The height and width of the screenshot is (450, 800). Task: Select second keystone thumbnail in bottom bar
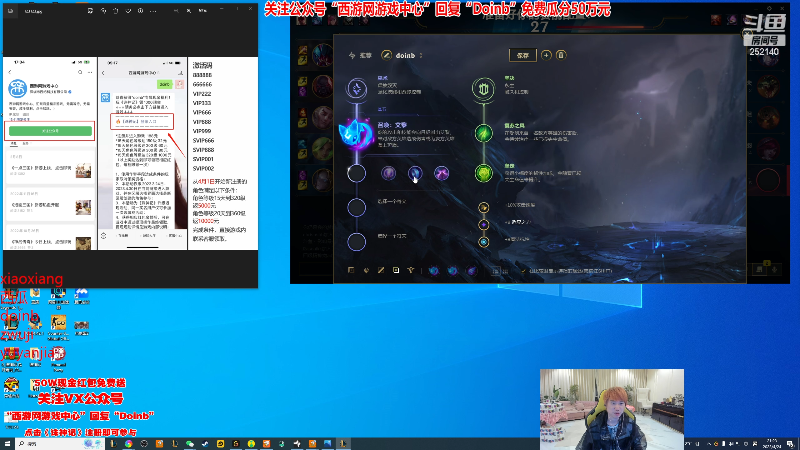[x=452, y=271]
